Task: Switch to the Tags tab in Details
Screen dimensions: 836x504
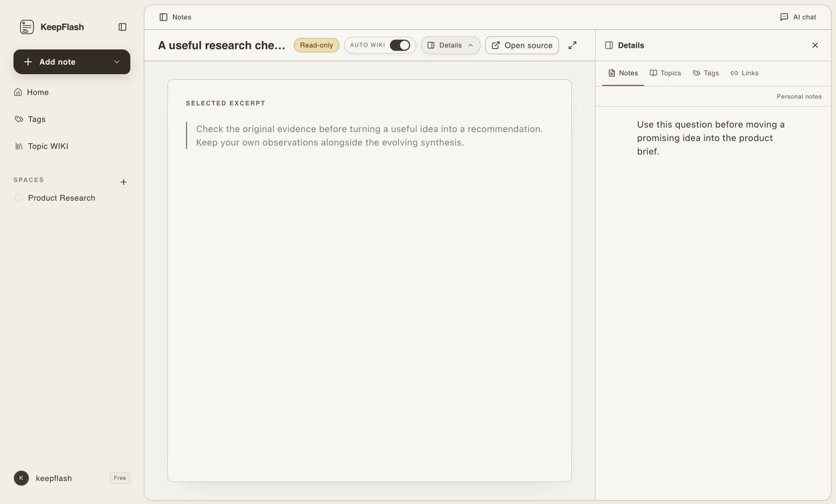Action: pyautogui.click(x=706, y=73)
